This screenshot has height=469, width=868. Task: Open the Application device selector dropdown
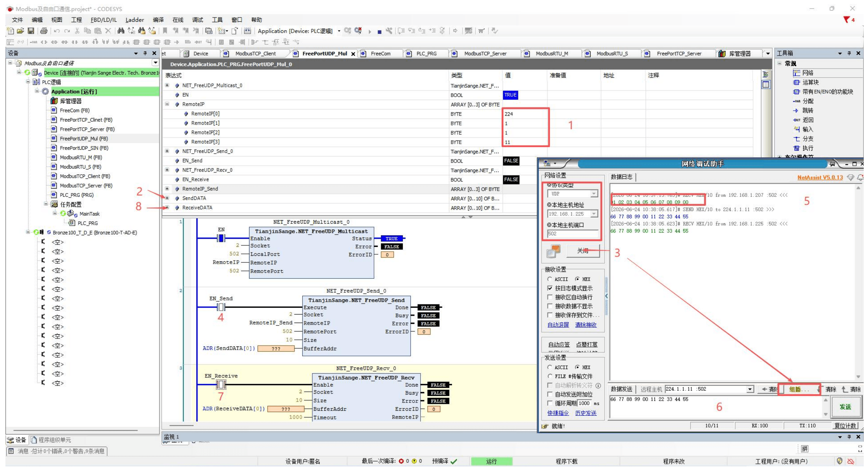click(x=339, y=31)
